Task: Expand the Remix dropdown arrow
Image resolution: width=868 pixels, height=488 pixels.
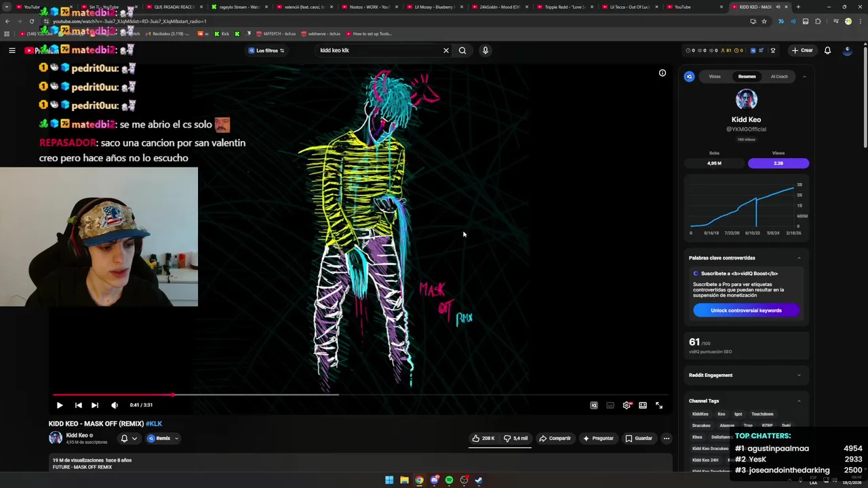Action: tap(176, 439)
